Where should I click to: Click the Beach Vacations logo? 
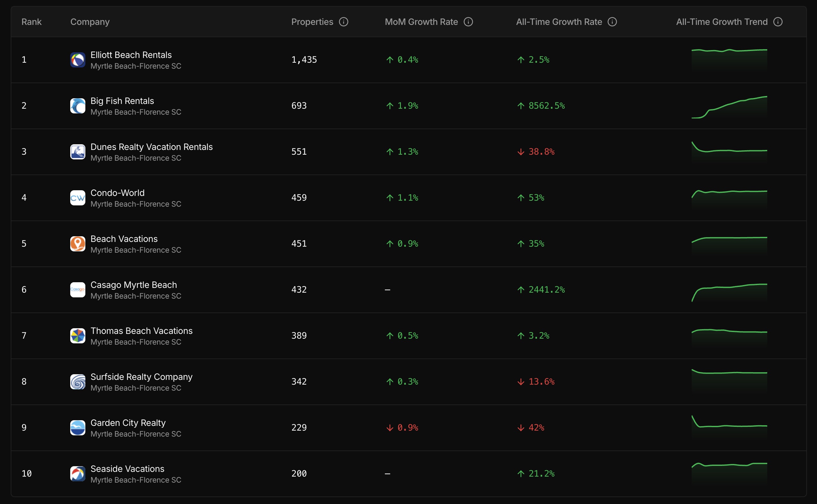point(77,244)
